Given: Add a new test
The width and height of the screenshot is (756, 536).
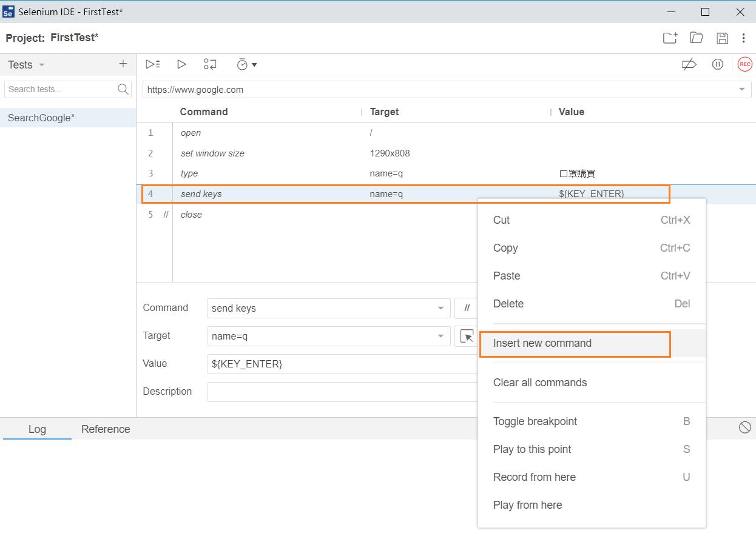Looking at the screenshot, I should click(123, 64).
